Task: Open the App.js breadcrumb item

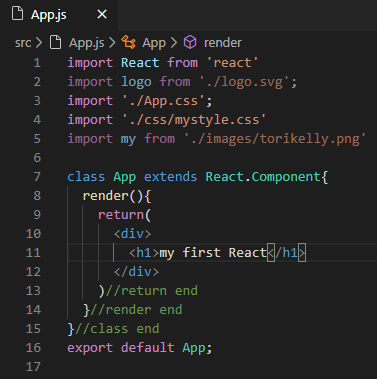Action: tap(87, 43)
